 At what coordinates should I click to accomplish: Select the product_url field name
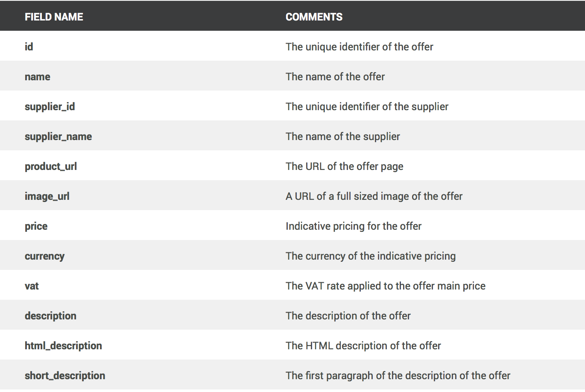[x=51, y=167]
